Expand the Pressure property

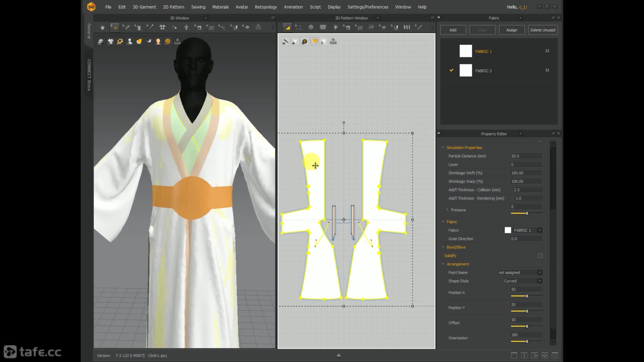pos(447,210)
